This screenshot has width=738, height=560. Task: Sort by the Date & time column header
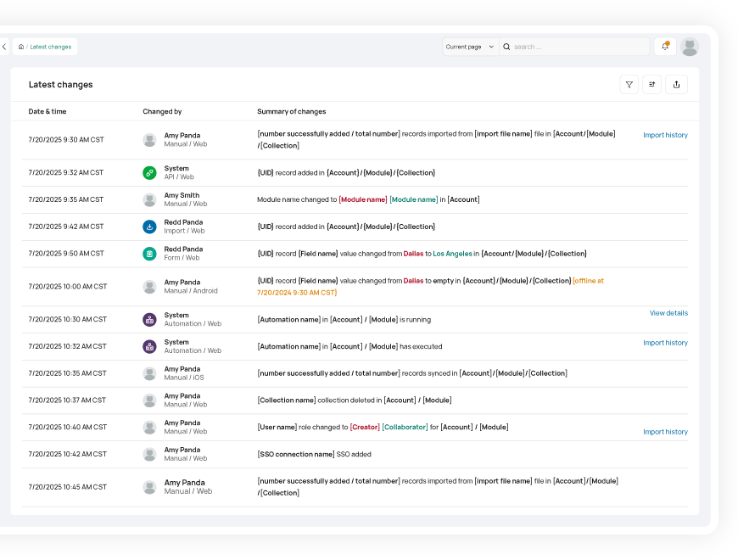(48, 111)
